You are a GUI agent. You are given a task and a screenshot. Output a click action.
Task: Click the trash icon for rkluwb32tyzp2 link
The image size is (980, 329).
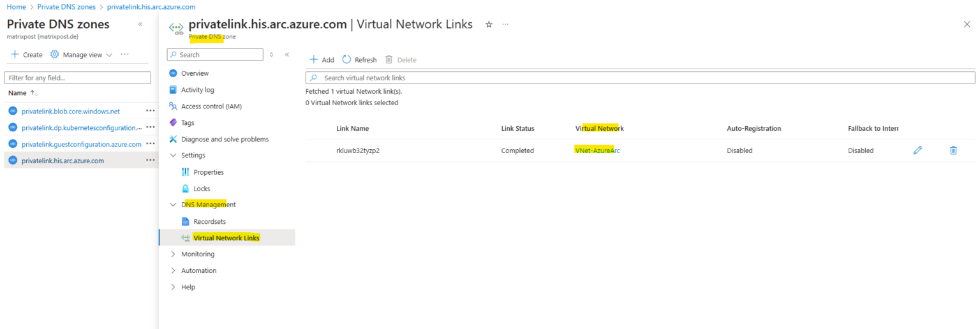pyautogui.click(x=953, y=150)
